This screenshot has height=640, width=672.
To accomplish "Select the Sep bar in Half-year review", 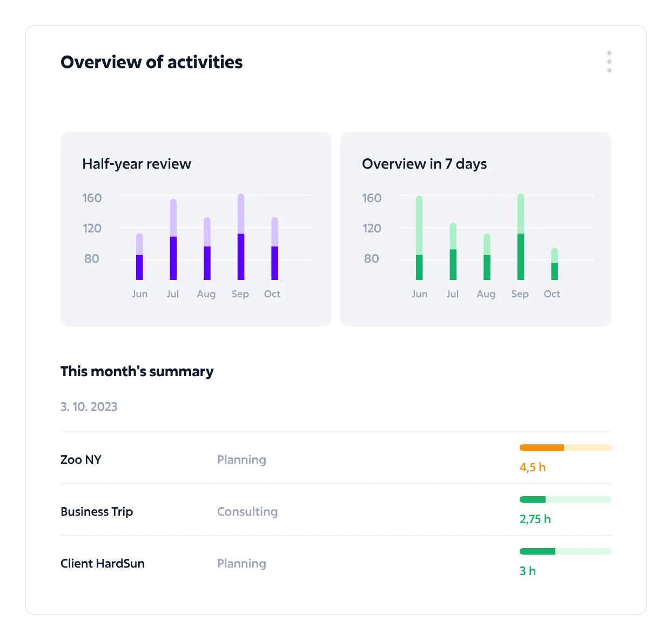I will pos(241,237).
